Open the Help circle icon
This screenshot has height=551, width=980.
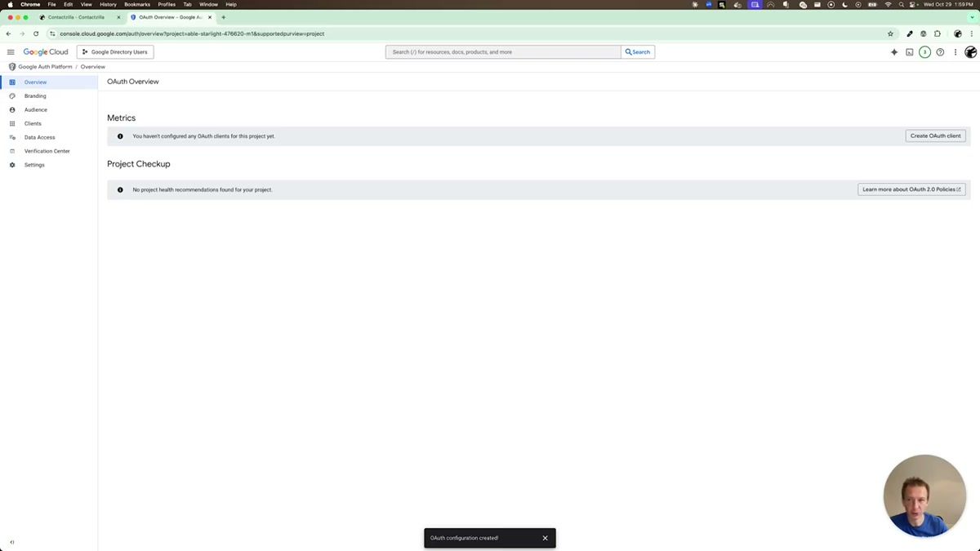tap(940, 51)
